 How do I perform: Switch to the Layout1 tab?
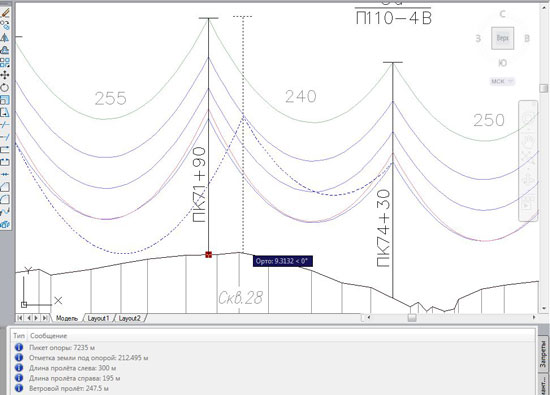(98, 318)
